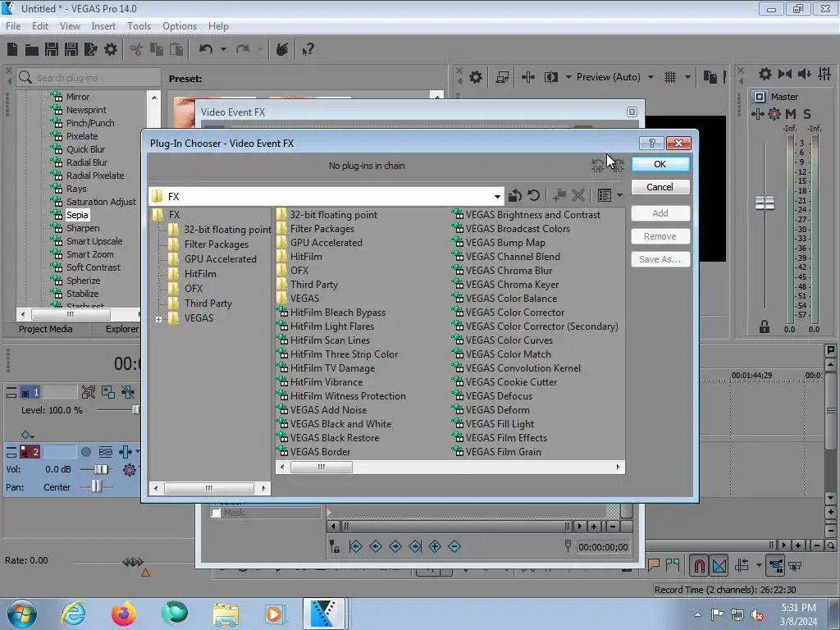This screenshot has width=840, height=630.
Task: Click the Master bus FX icon
Action: [758, 113]
